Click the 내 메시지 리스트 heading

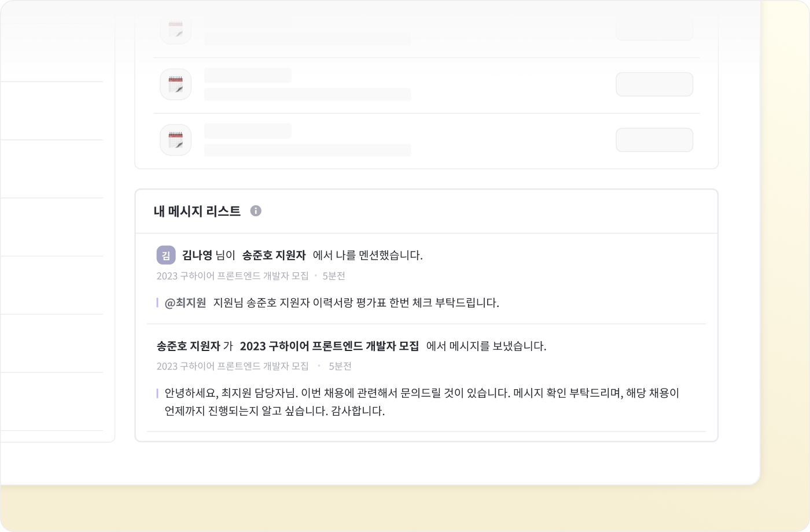197,211
